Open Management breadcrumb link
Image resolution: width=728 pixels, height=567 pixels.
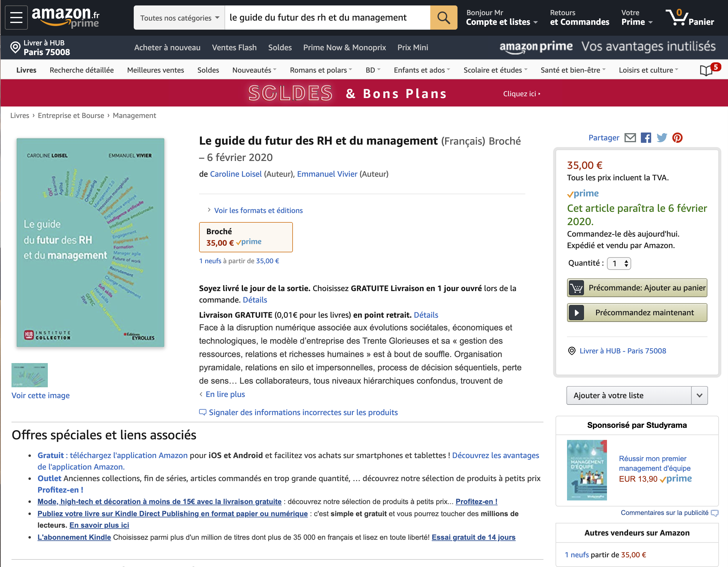point(134,115)
